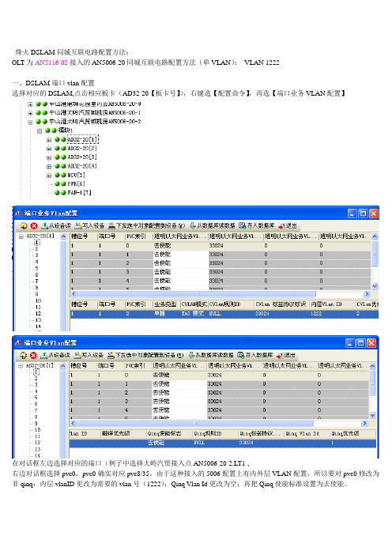Click the 去使能 cell in the PVC 4 row of the lower dialog
Viewport: 392px width, 555px height.
coord(179,410)
